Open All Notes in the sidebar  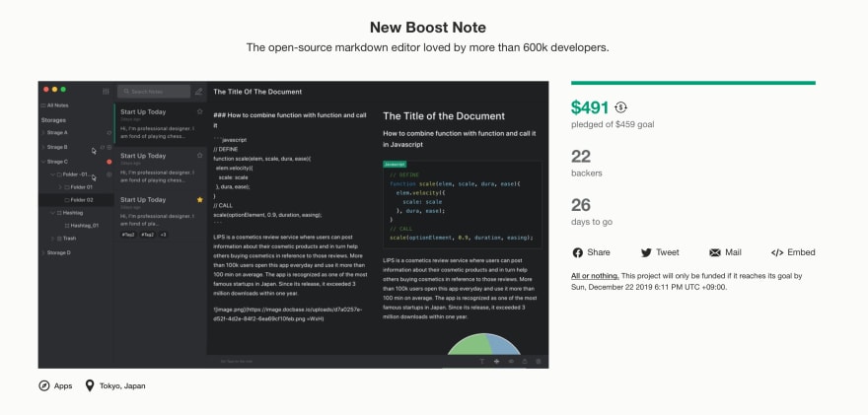tap(55, 105)
